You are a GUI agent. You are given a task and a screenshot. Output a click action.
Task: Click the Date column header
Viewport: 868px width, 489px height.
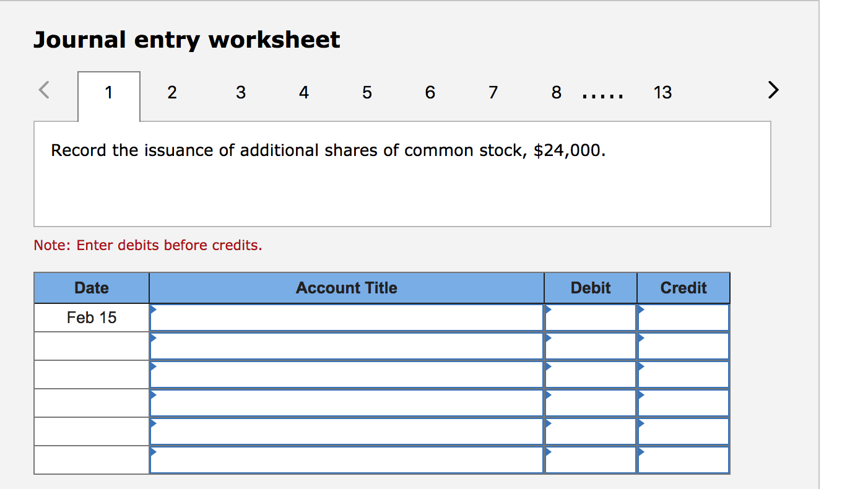(x=92, y=288)
